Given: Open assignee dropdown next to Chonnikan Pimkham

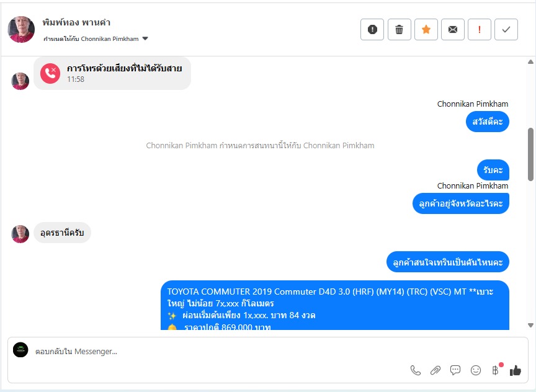Looking at the screenshot, I should [x=145, y=38].
